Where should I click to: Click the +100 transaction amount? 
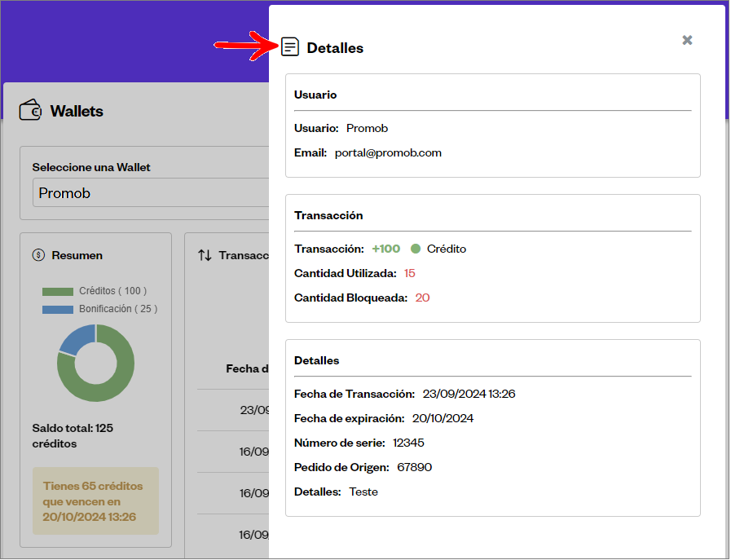coord(386,249)
